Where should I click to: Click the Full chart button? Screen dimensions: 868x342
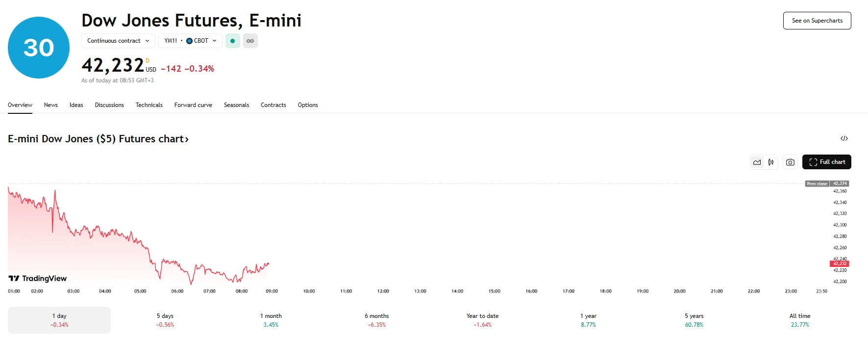[826, 162]
